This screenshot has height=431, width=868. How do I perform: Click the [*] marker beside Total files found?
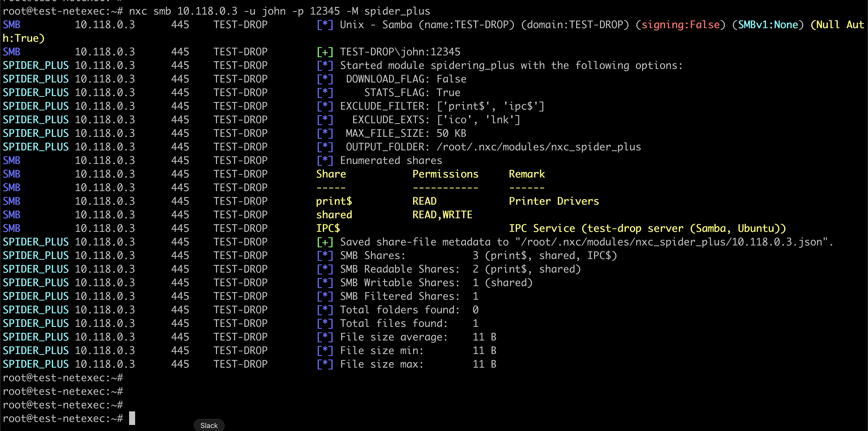coord(325,323)
